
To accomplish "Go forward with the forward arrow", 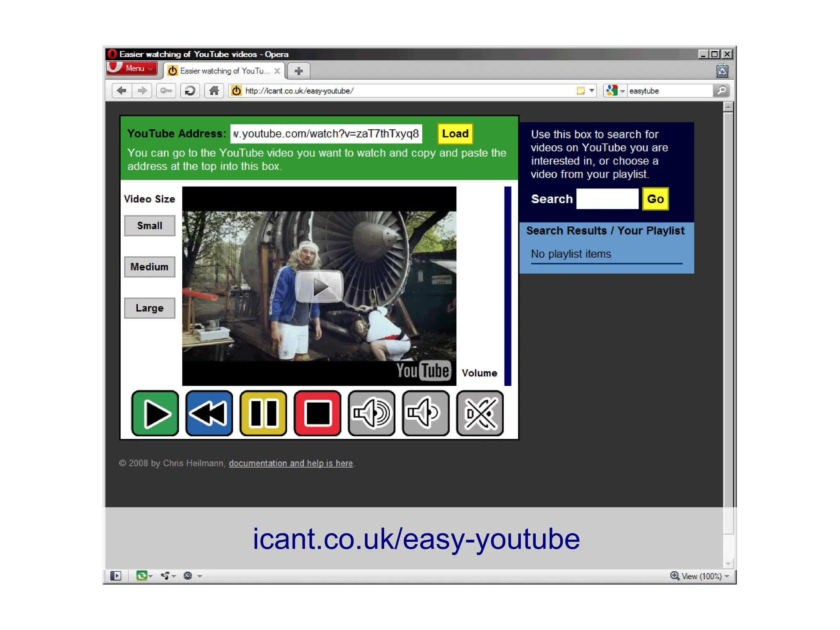I will [x=142, y=91].
